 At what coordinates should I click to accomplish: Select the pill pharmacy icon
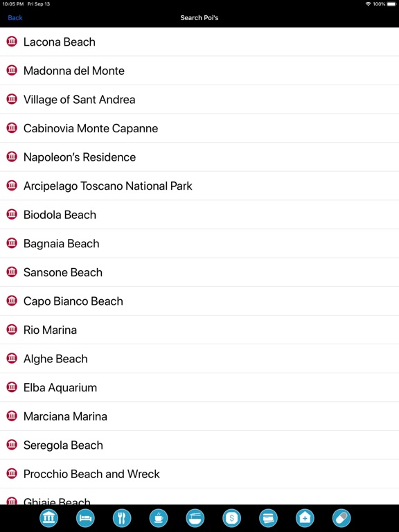pos(342,518)
